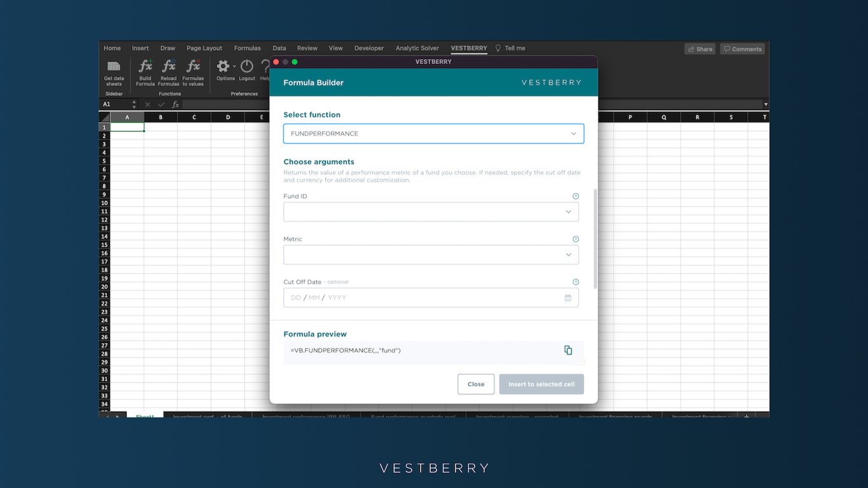Open calendar picker in Cut Off Date

click(x=568, y=297)
